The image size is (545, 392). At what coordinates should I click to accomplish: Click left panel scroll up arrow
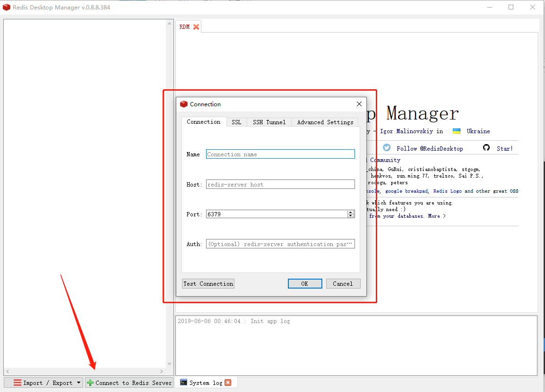coord(169,24)
